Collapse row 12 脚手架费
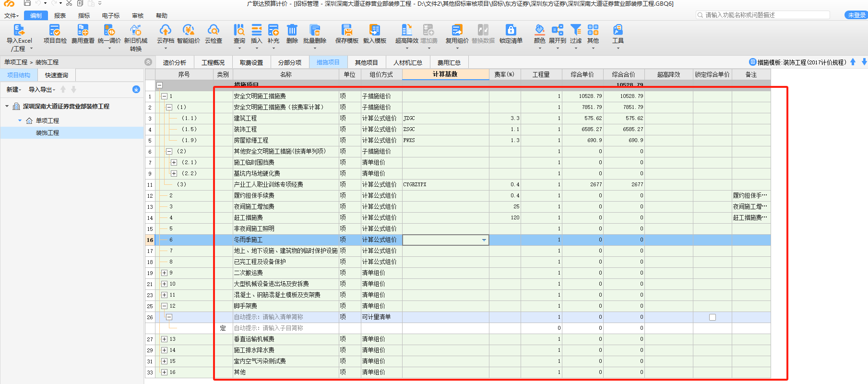 pos(164,306)
